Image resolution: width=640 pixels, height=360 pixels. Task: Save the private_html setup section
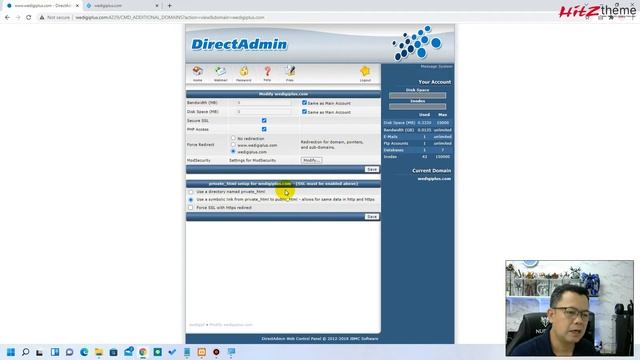pyautogui.click(x=371, y=216)
